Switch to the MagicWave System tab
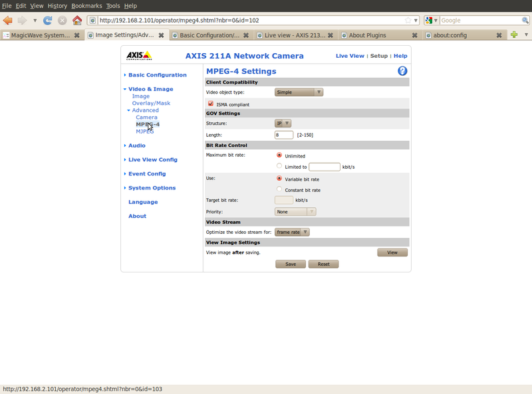 tap(41, 35)
